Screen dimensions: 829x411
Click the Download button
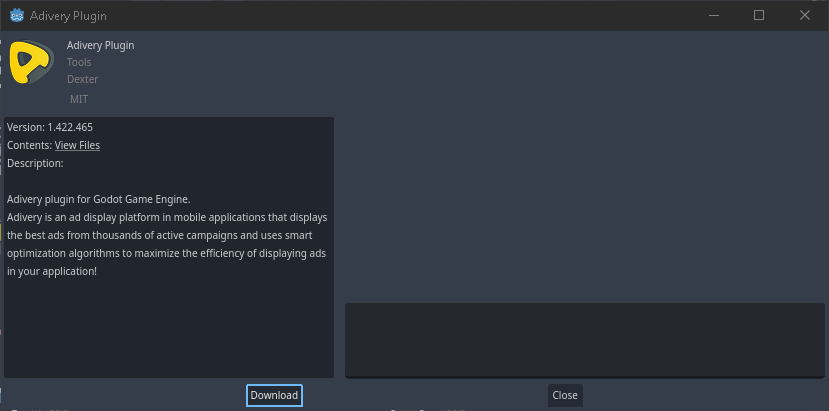pos(274,395)
